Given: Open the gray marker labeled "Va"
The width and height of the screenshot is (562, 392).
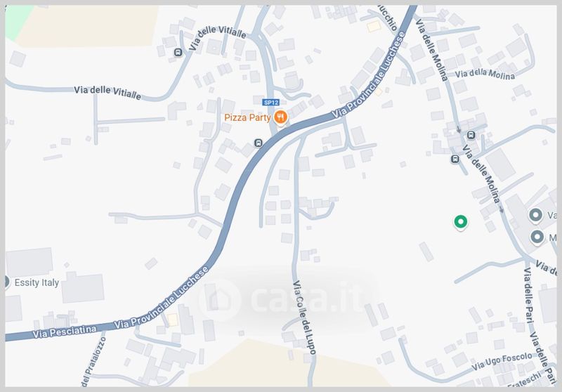Looking at the screenshot, I should 535,216.
